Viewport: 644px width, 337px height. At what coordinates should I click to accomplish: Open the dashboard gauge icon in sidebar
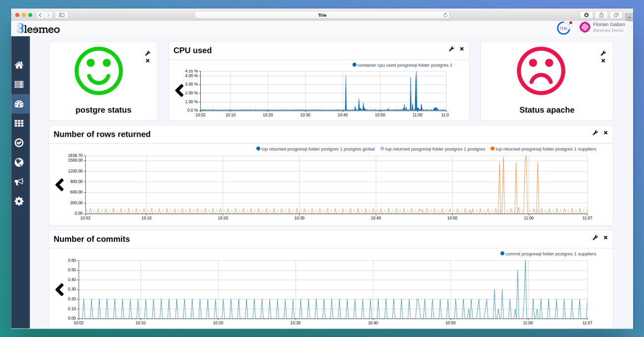pos(19,104)
